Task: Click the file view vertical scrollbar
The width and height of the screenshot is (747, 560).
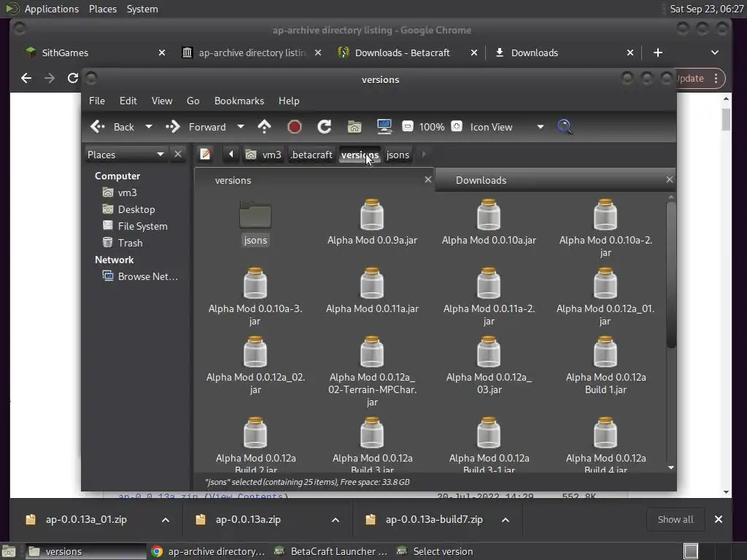Action: pyautogui.click(x=671, y=275)
